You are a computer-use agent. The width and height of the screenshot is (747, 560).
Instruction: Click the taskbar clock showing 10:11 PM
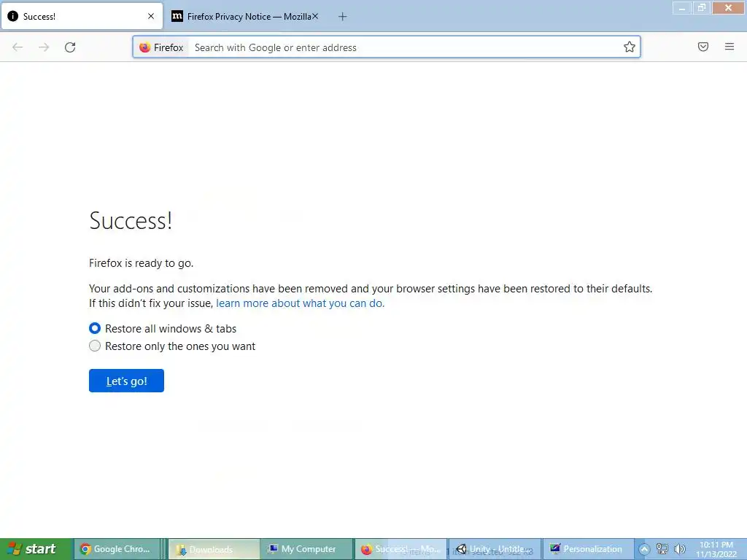(x=716, y=549)
